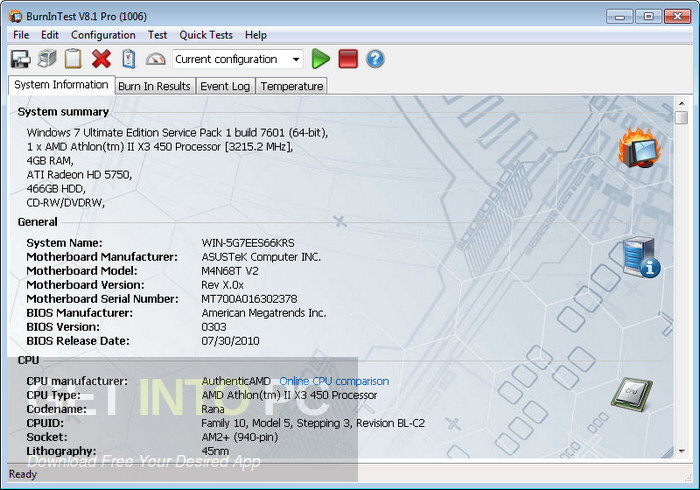The image size is (700, 490).
Task: Click the clipboard copy toolbar icon
Action: click(x=73, y=59)
